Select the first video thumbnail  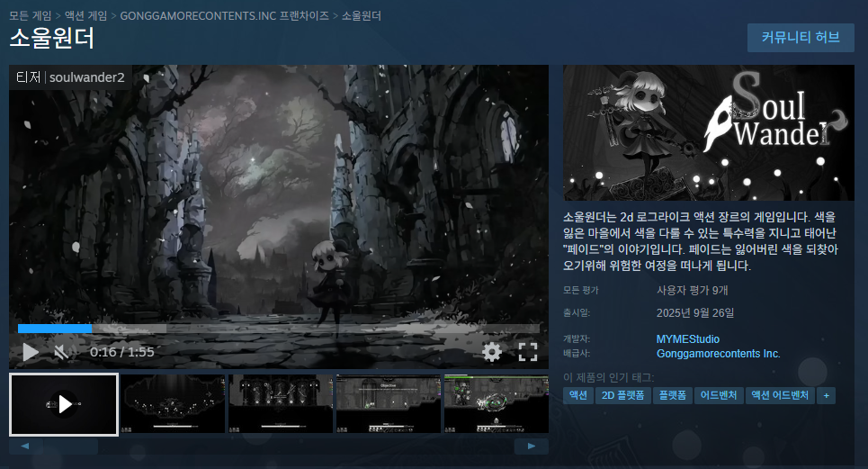pos(64,404)
